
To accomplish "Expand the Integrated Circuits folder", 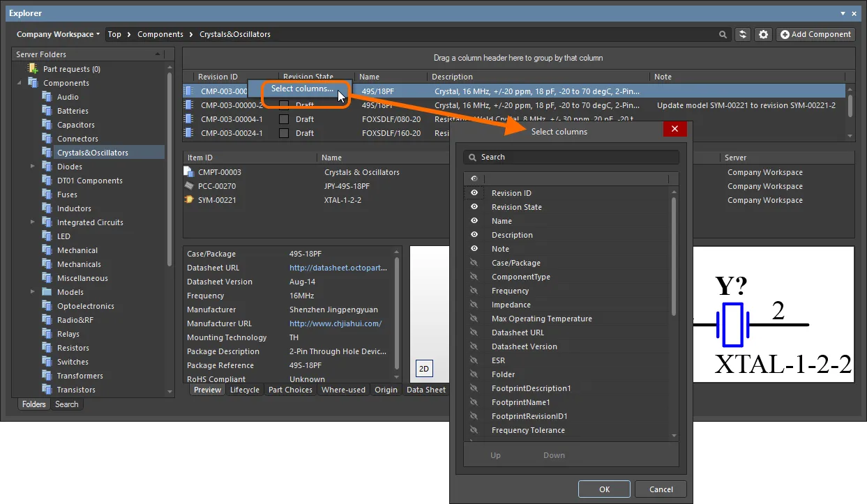I will pos(32,222).
